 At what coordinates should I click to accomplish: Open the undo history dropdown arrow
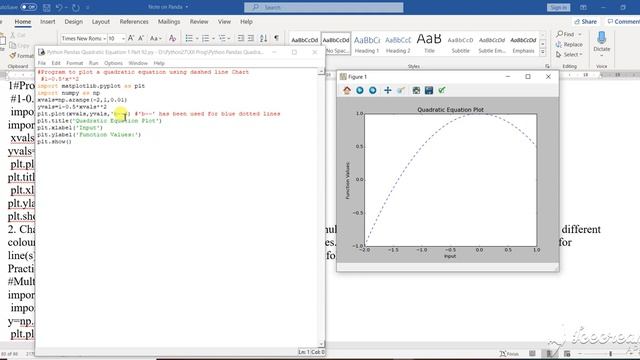(x=67, y=7)
